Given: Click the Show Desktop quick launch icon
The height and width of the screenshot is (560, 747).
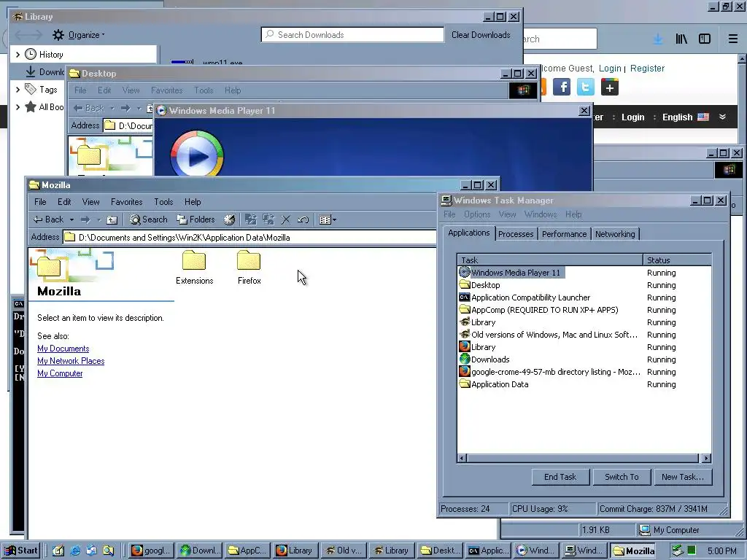Looking at the screenshot, I should 58,551.
